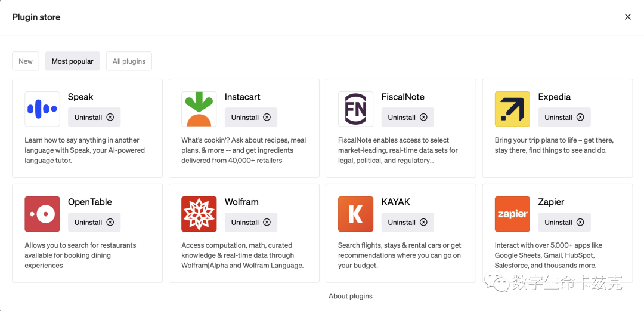This screenshot has width=644, height=311.
Task: Close the Plugin store dialog
Action: 627,17
